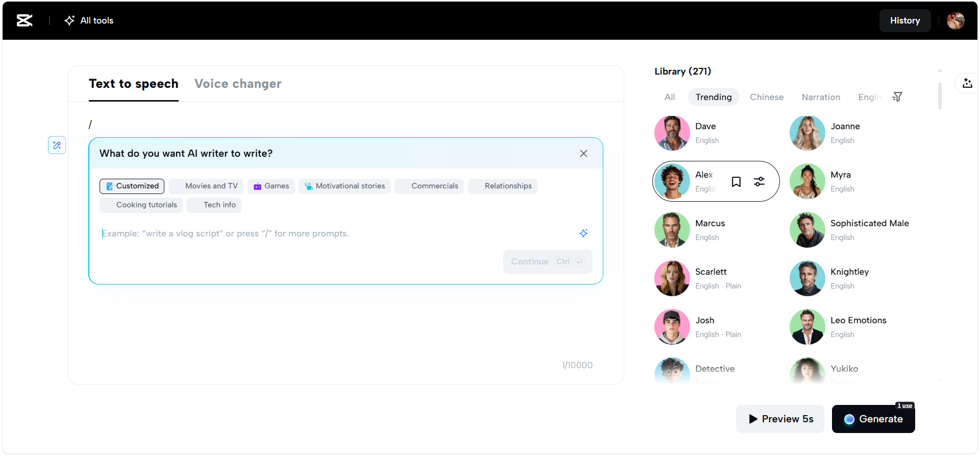
Task: Click the user profile avatar
Action: point(955,20)
